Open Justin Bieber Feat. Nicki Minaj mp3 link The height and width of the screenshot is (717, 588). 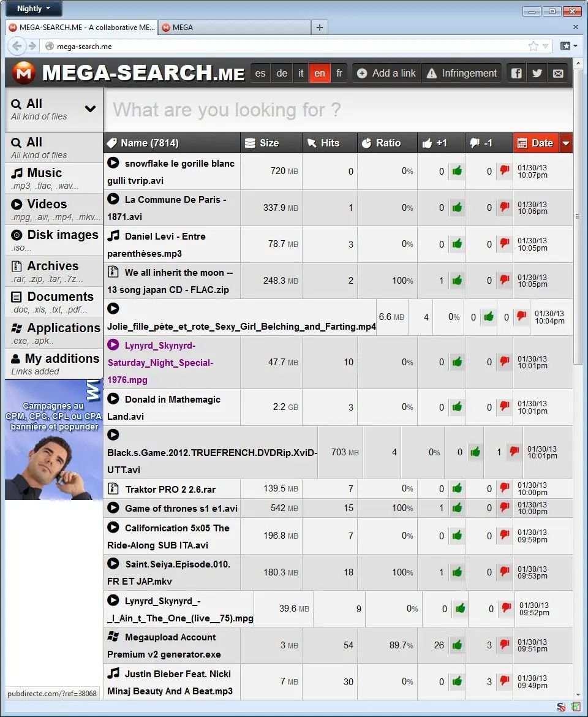pyautogui.click(x=170, y=682)
